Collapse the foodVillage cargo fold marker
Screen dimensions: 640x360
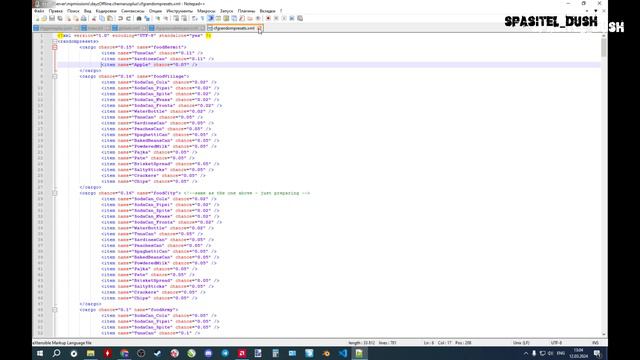pyautogui.click(x=55, y=76)
